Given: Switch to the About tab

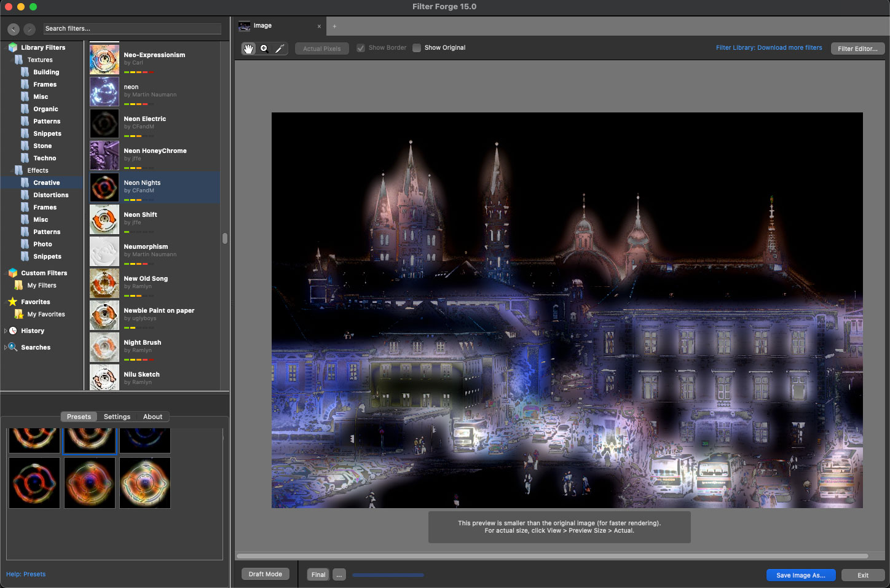Looking at the screenshot, I should [152, 417].
